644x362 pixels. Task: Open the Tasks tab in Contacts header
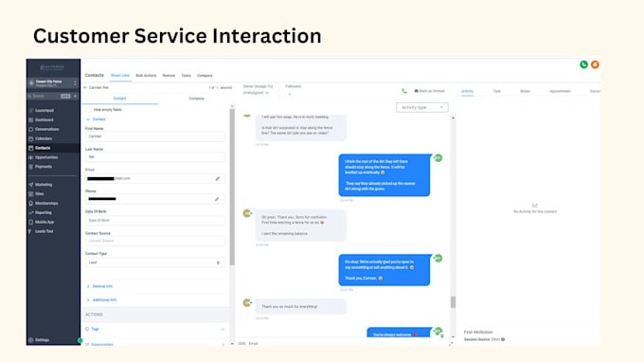point(186,76)
